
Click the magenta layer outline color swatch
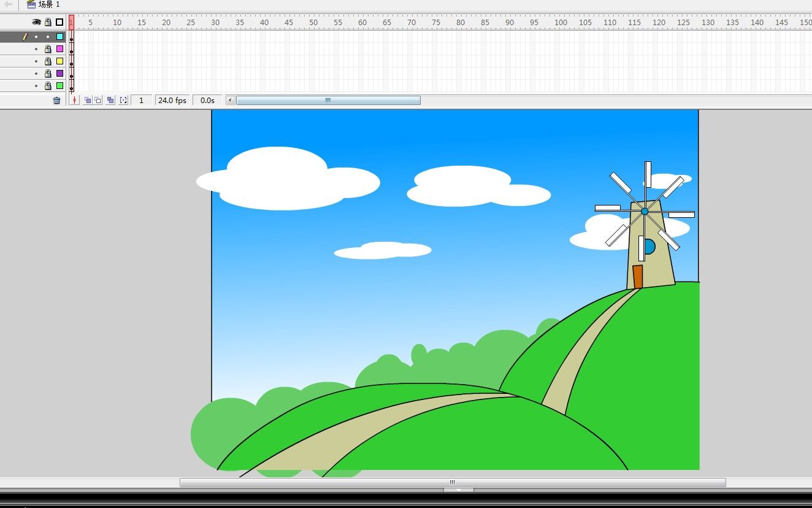coord(59,48)
